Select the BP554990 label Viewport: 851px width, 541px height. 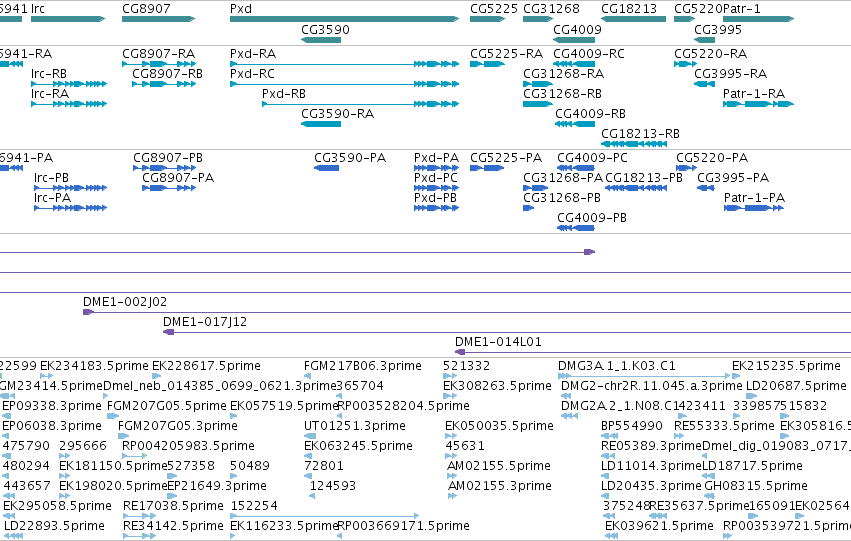pos(632,425)
